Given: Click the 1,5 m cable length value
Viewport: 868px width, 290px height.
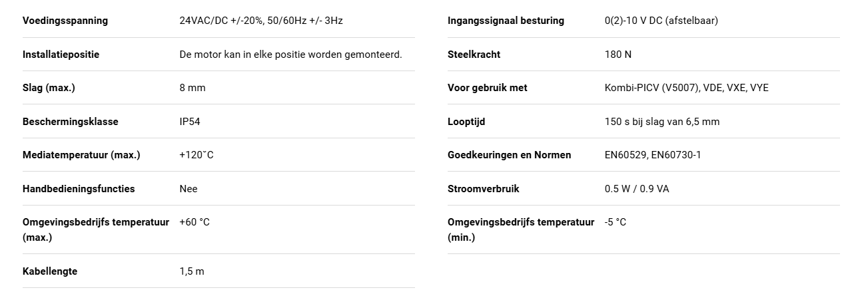Looking at the screenshot, I should (x=192, y=271).
